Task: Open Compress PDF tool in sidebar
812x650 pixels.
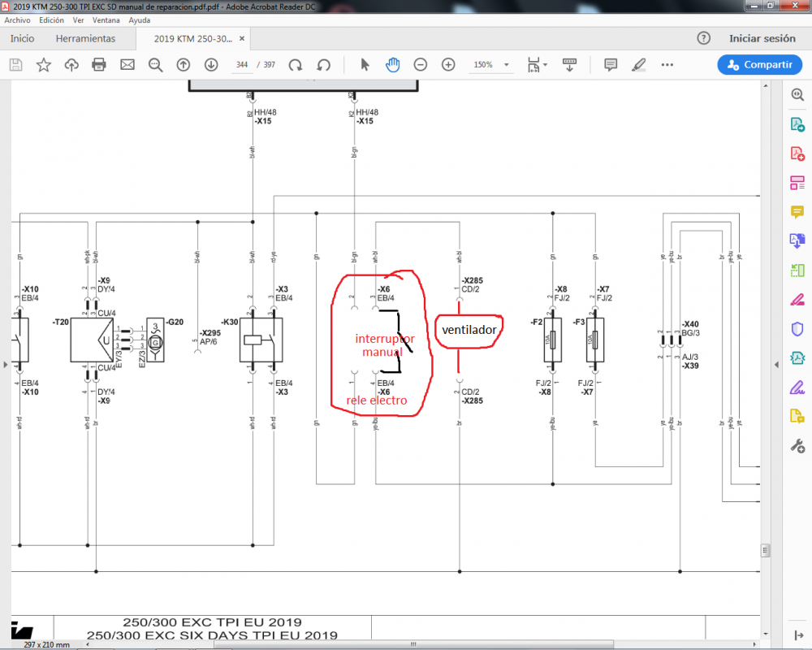Action: [x=797, y=358]
